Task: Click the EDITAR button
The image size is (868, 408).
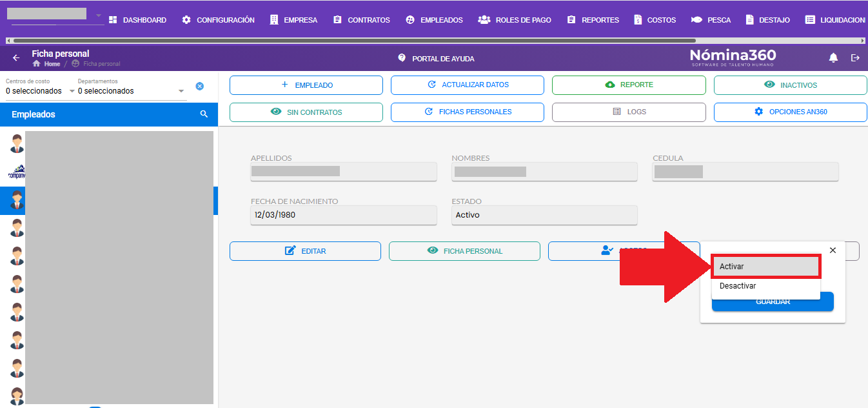Action: (305, 251)
